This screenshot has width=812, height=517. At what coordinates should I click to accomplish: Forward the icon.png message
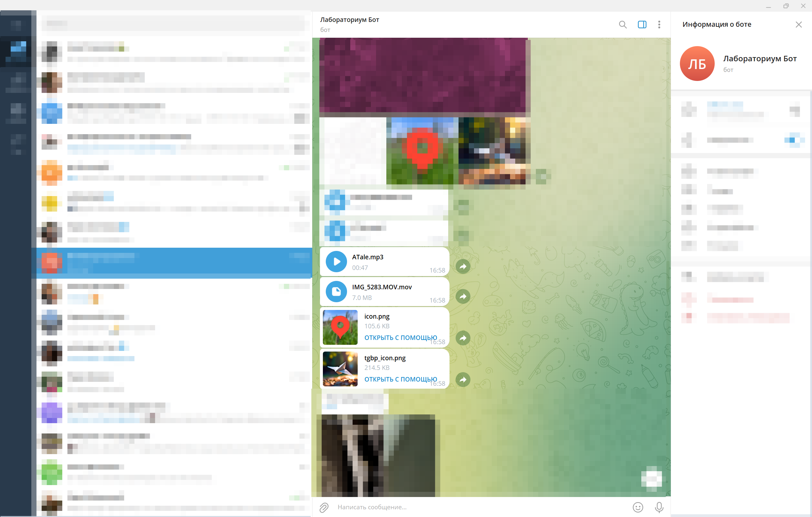click(x=463, y=338)
